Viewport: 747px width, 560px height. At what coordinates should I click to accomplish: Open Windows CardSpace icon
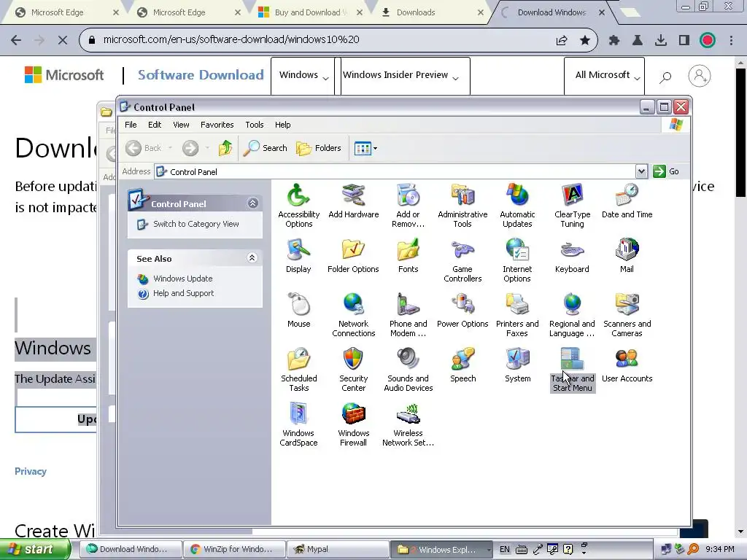click(298, 425)
